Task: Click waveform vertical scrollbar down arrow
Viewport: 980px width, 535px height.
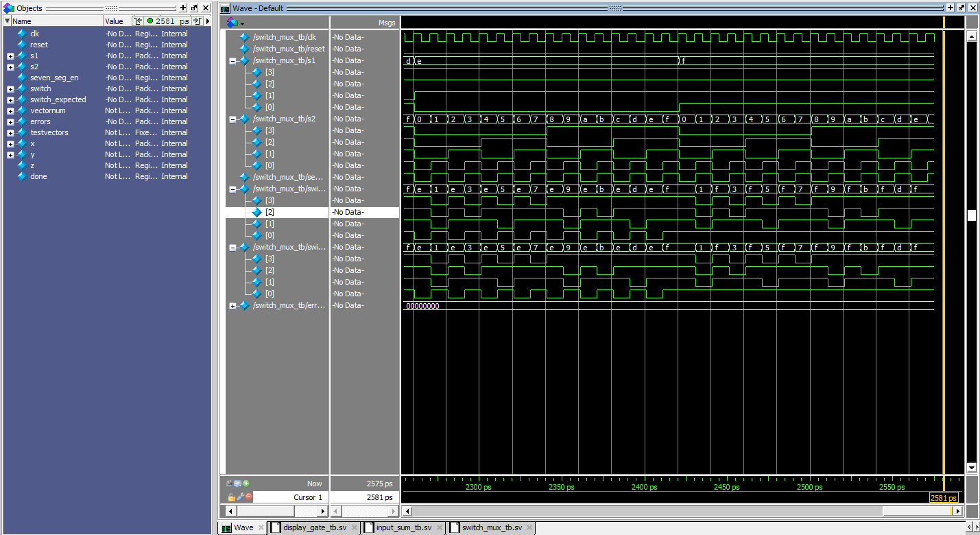Action: (x=971, y=468)
